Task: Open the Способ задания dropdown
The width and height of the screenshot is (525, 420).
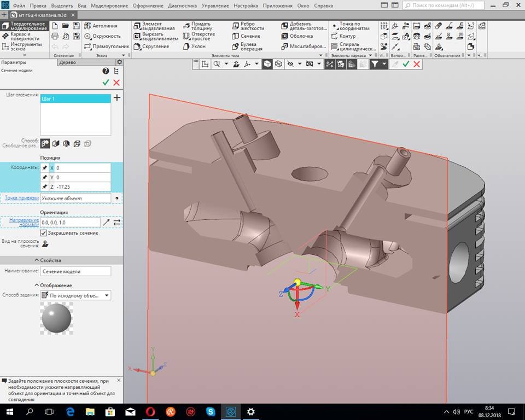Action: 75,295
